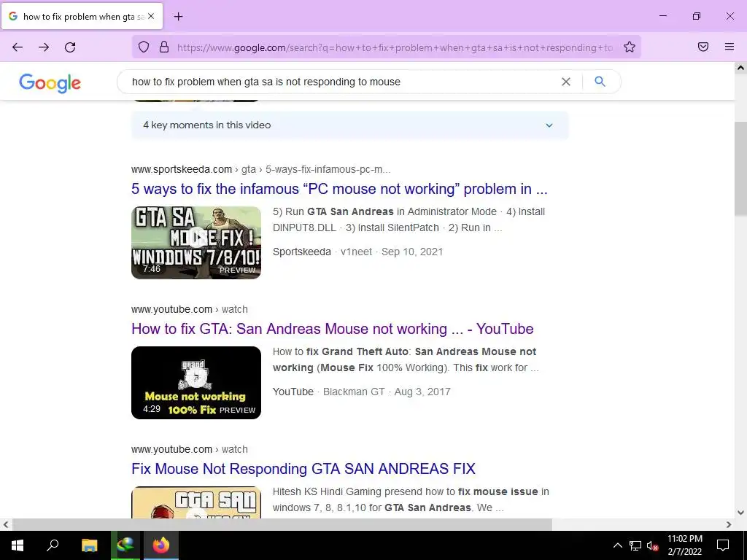Open '5 ways to fix the infamous PC mouse not working' result
Screen dimensions: 747x560
coord(339,189)
